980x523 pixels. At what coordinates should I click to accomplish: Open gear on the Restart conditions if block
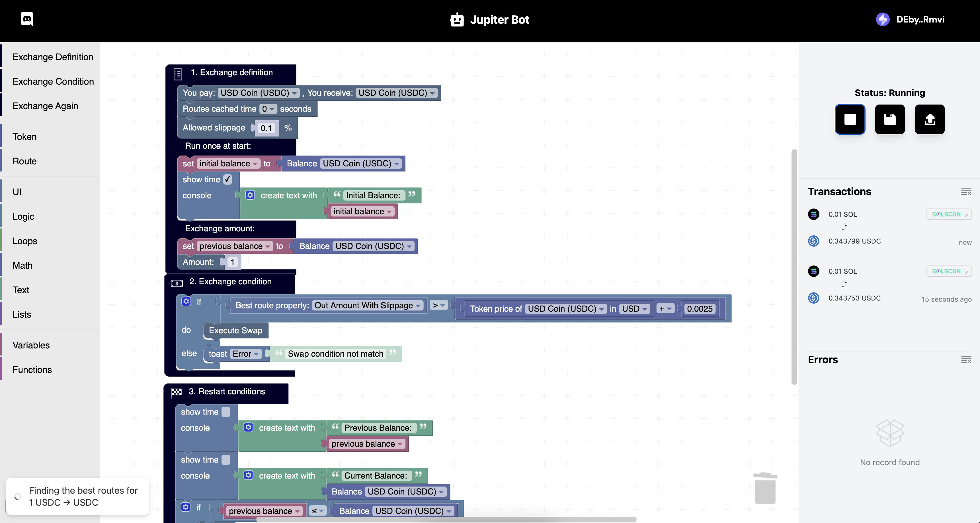(186, 507)
